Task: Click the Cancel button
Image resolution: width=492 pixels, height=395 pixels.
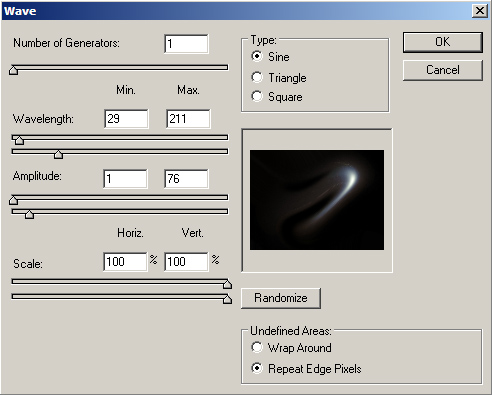Action: [x=443, y=70]
